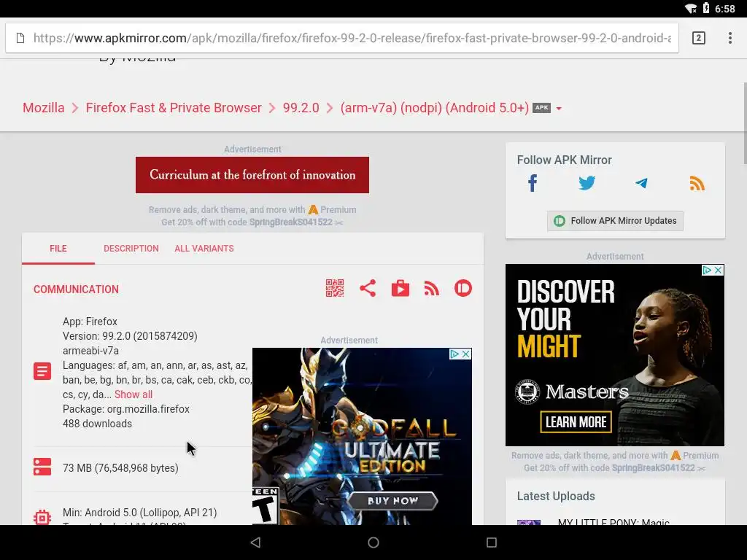The height and width of the screenshot is (560, 747).
Task: Close the Godfall advertisement
Action: [466, 354]
